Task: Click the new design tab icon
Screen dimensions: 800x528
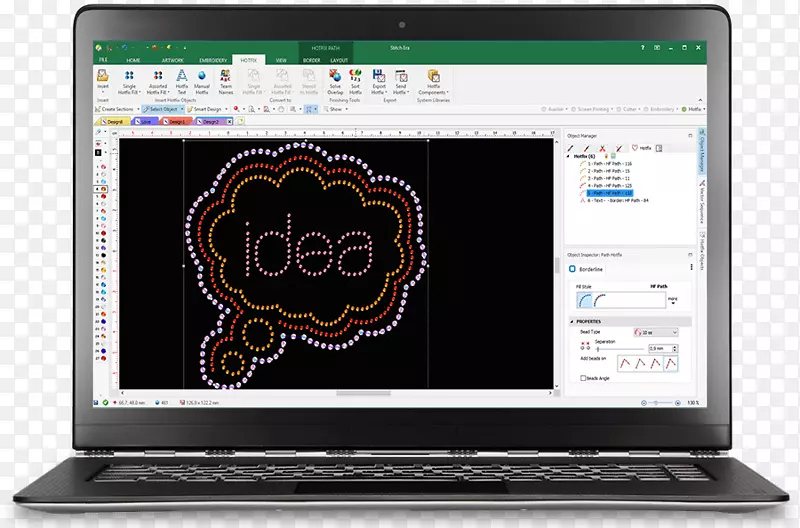Action: point(240,121)
